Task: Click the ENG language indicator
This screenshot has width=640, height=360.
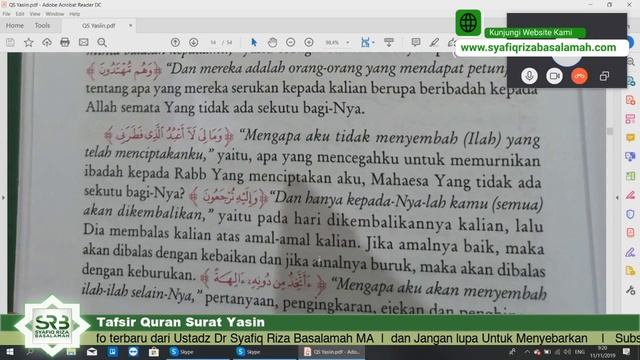Action: click(579, 352)
